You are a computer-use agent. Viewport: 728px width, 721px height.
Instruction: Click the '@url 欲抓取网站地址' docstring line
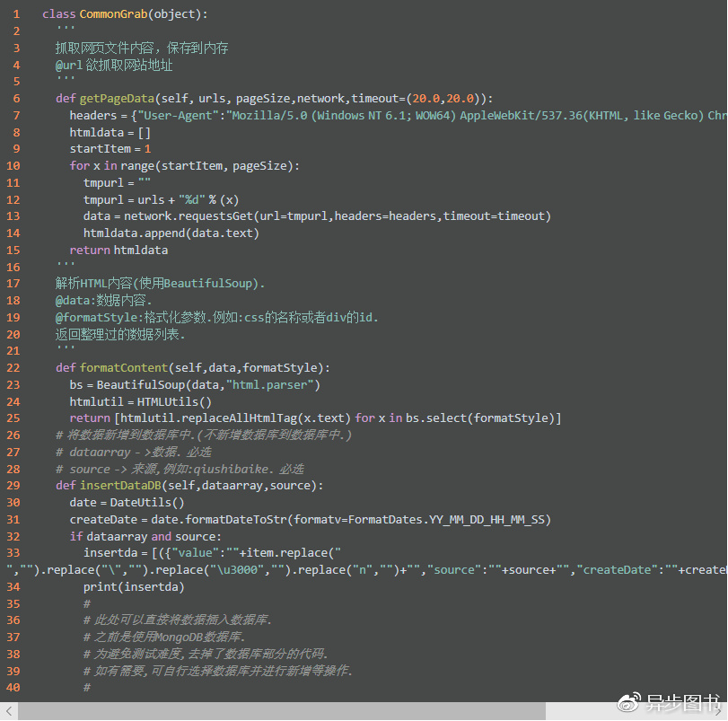114,65
